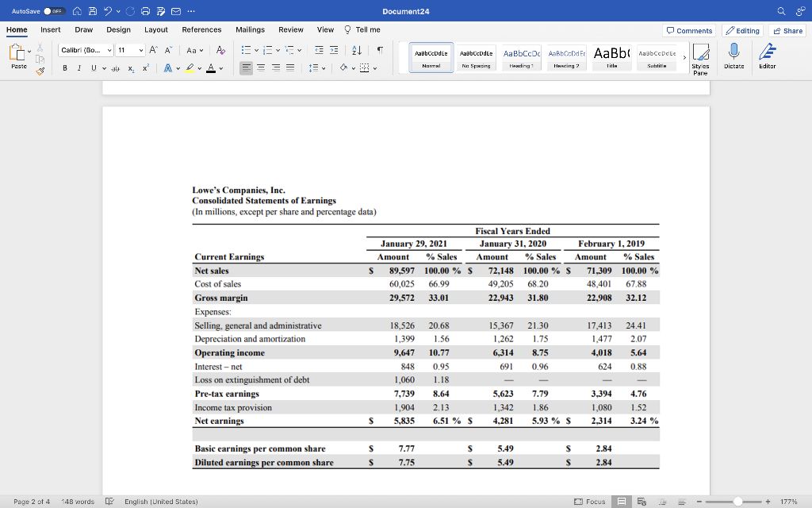Screen dimensions: 812x508
Task: Show paragraph marks with pilcrow icon
Action: [x=380, y=51]
